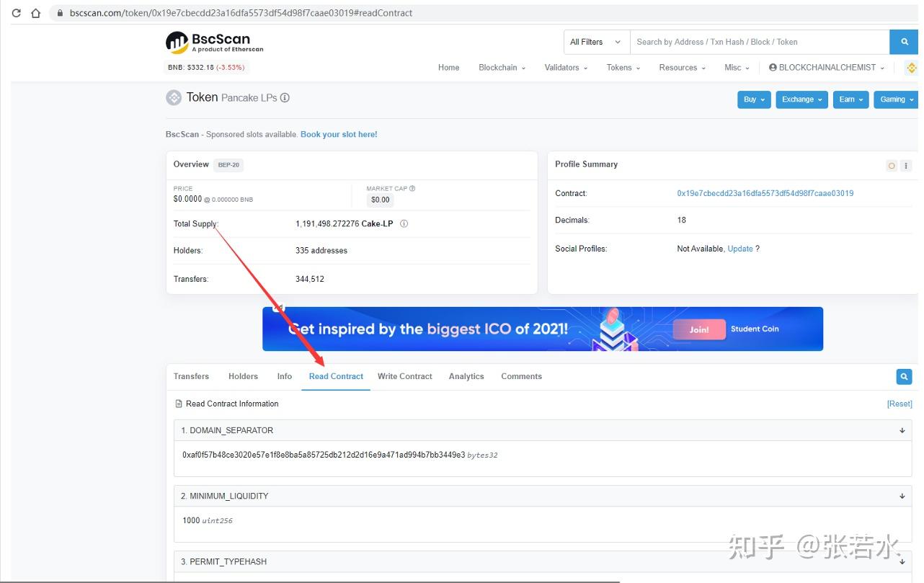The width and height of the screenshot is (924, 583).
Task: Expand the Misc menu
Action: tap(737, 68)
